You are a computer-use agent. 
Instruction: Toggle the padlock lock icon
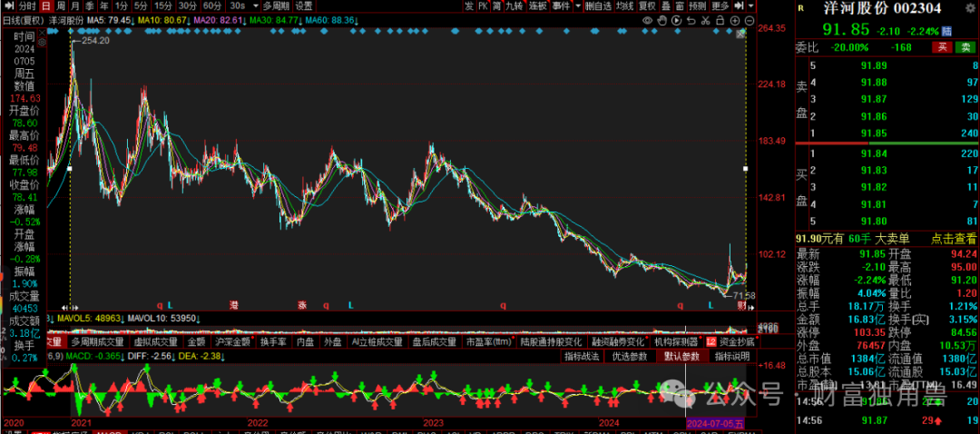pos(720,20)
